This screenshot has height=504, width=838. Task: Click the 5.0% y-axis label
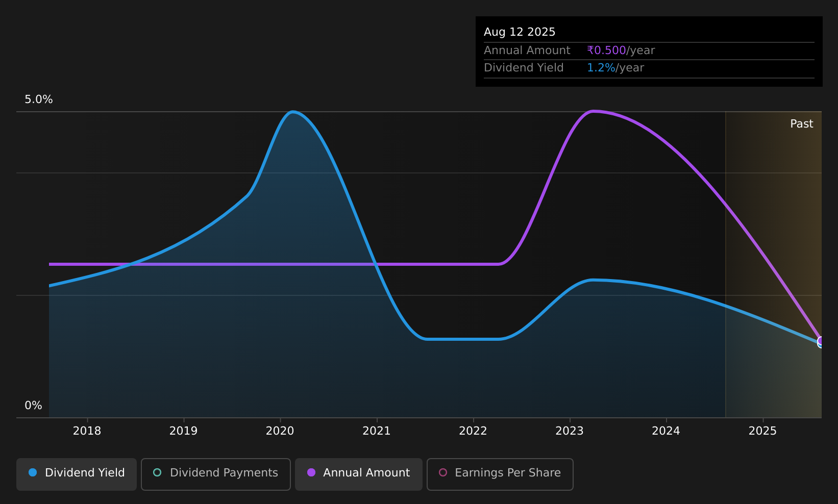tap(39, 99)
